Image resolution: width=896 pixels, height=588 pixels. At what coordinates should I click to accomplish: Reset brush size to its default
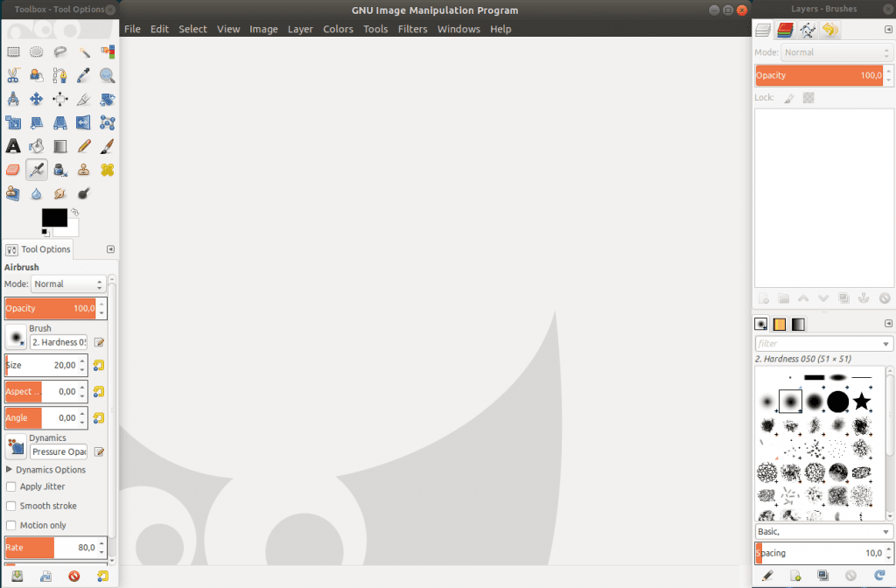click(100, 366)
